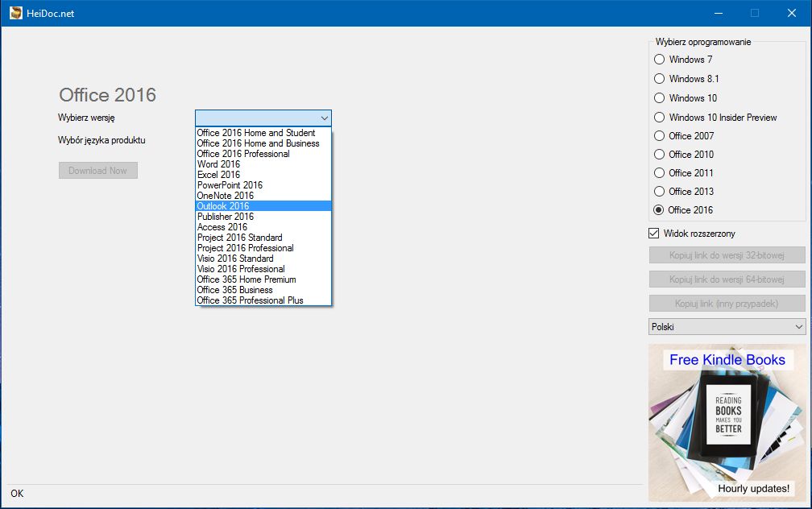Choose Office 2016 Home and Business
The width and height of the screenshot is (812, 509).
pos(263,143)
